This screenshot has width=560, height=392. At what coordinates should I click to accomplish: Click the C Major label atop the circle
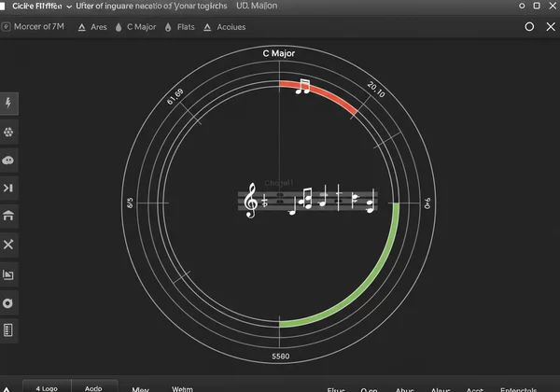[x=278, y=53]
